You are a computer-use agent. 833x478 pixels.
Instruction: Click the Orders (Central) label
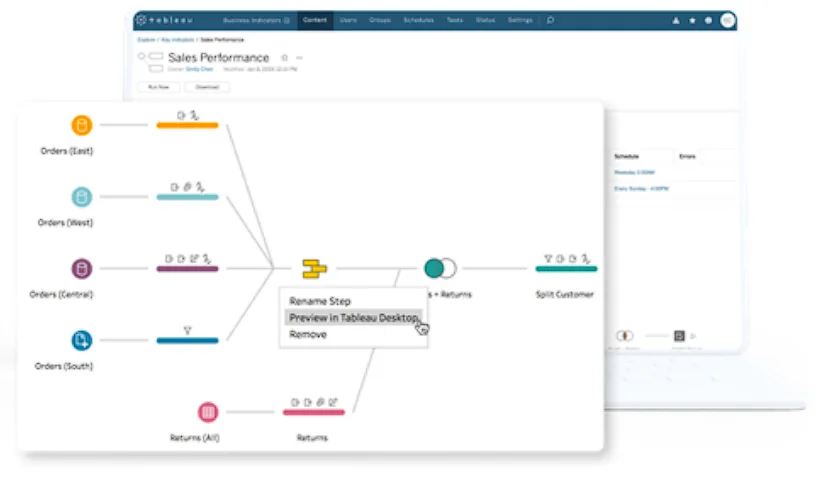tap(61, 294)
